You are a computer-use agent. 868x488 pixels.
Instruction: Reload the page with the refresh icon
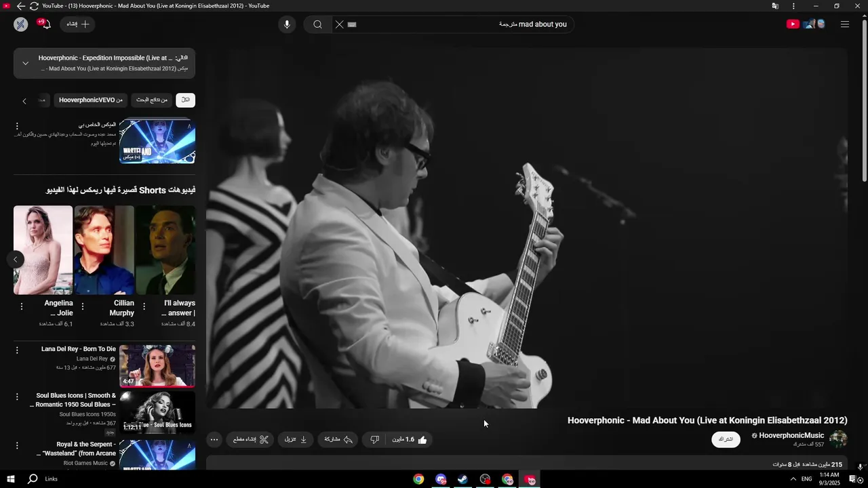pos(34,6)
